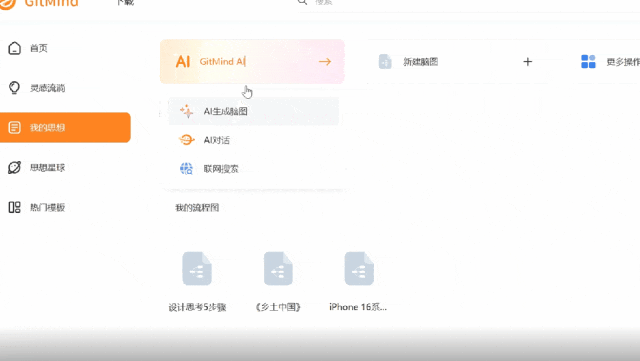The height and width of the screenshot is (361, 640).
Task: Click the templates layout icon in sidebar
Action: [x=14, y=207]
